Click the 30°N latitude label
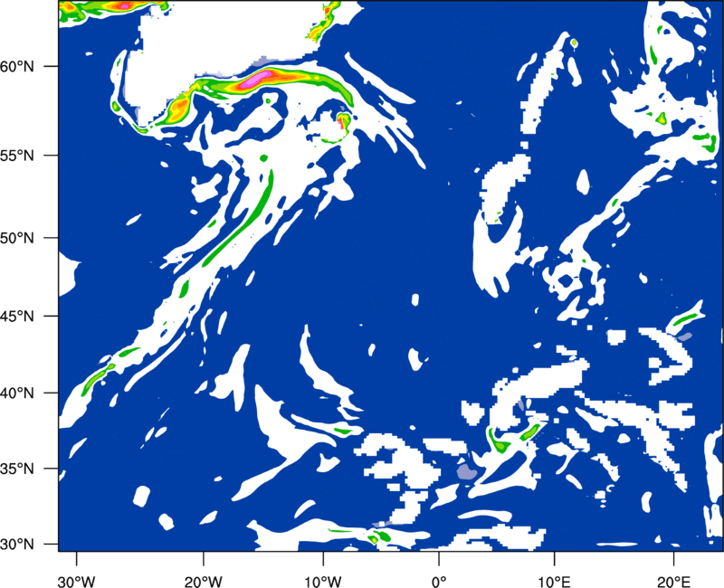The height and width of the screenshot is (588, 724). [x=17, y=545]
